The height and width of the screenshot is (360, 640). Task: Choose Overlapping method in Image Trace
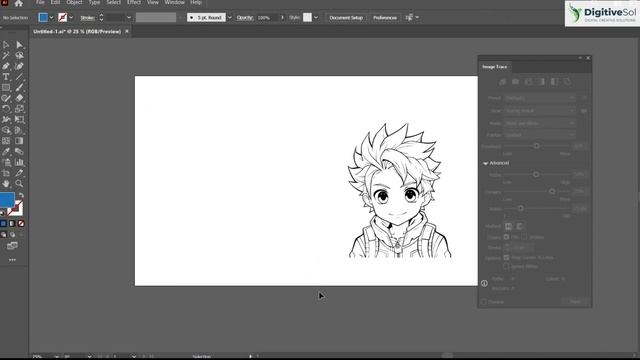click(520, 226)
